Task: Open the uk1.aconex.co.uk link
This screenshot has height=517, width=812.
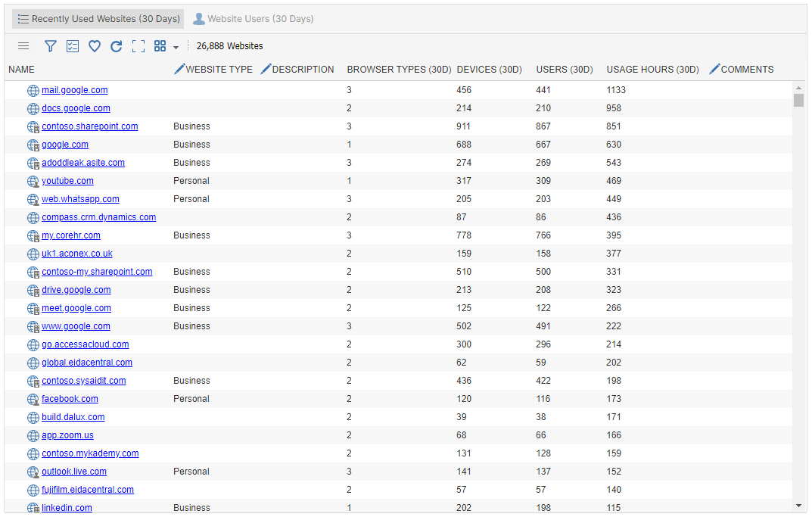Action: click(x=77, y=254)
